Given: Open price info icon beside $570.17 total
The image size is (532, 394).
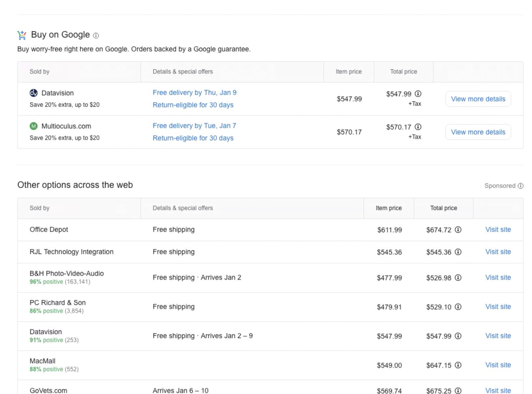Looking at the screenshot, I should click(x=418, y=127).
